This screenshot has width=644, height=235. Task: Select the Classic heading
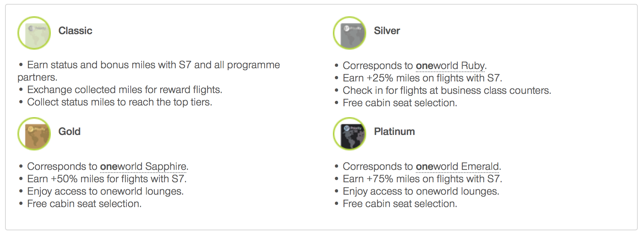pyautogui.click(x=75, y=31)
